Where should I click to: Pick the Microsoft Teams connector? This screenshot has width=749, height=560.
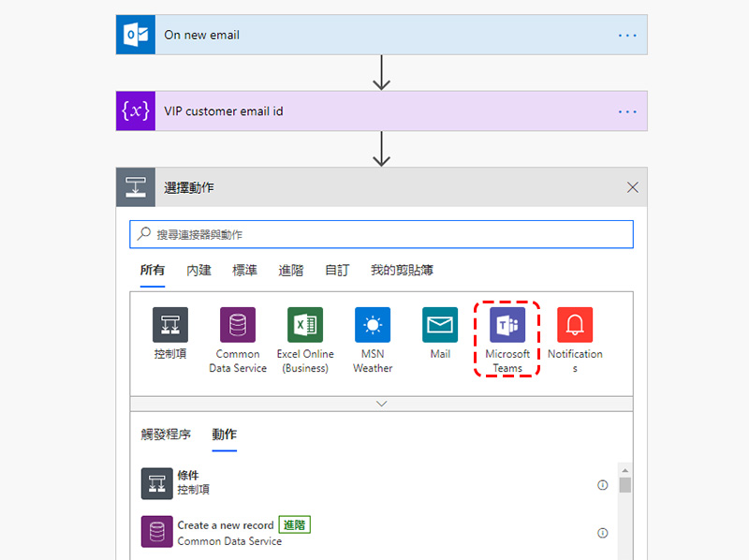tap(507, 340)
